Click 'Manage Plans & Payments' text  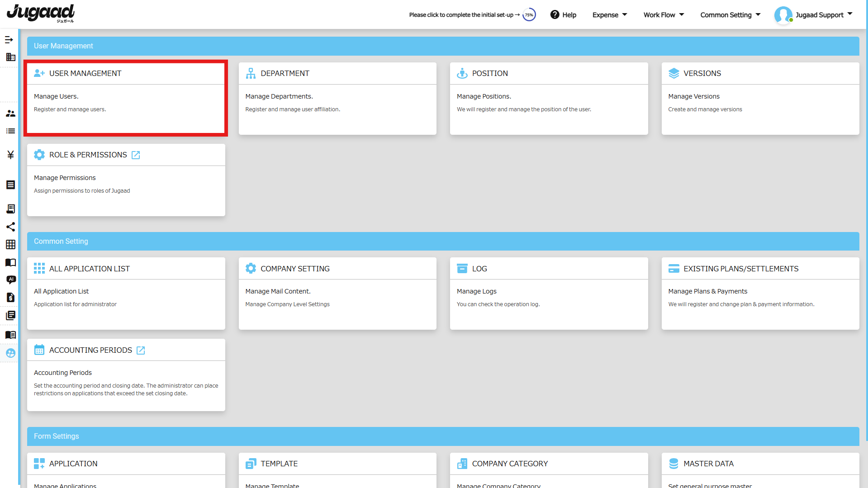(707, 291)
